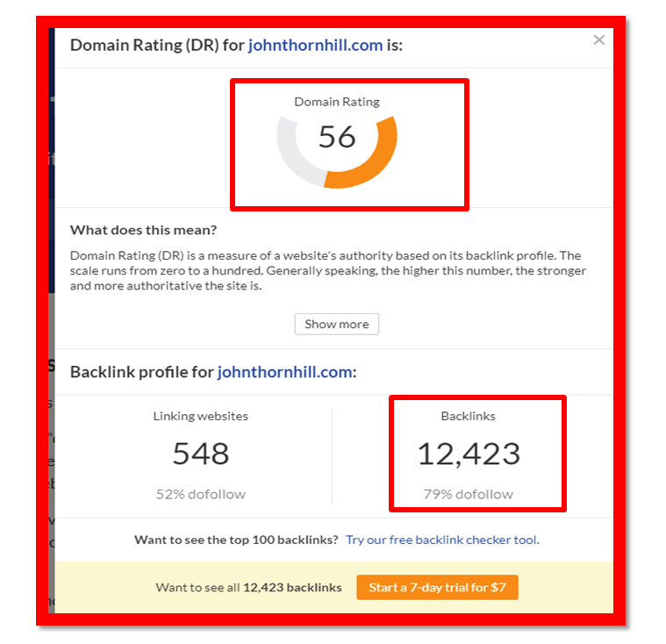Screen dimensions: 666x644
Task: Click the 52% dofollow text
Action: tap(200, 494)
